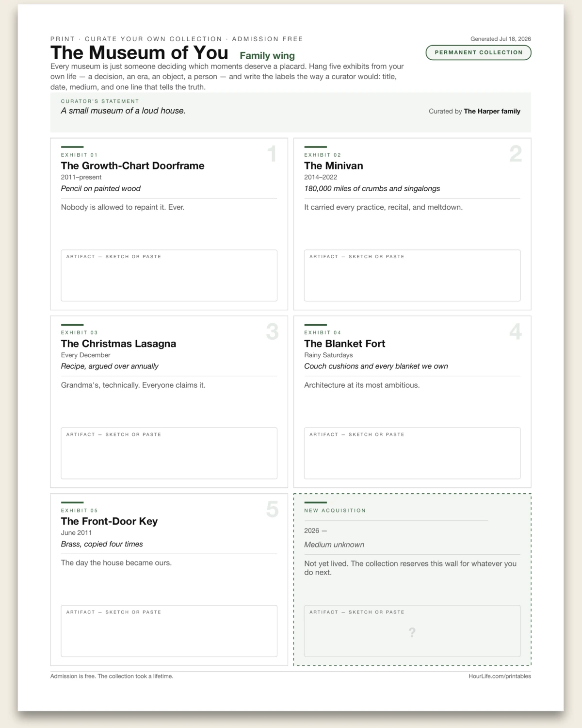582x728 pixels.
Task: Click the artifact sketch box under The Christmas Lasagna
Action: click(x=169, y=453)
